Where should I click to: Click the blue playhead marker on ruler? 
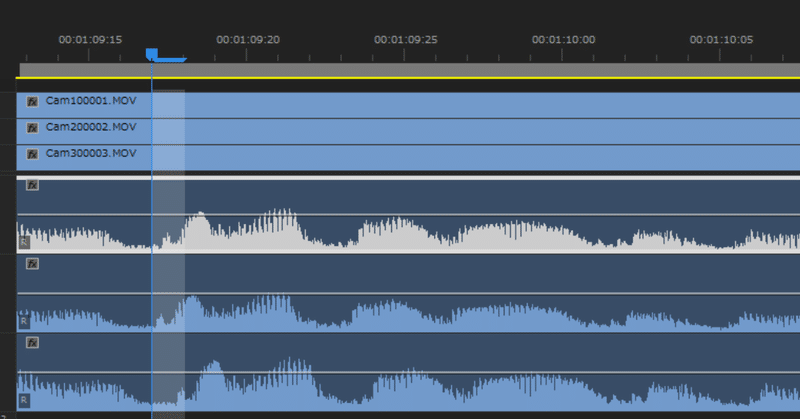pyautogui.click(x=152, y=54)
